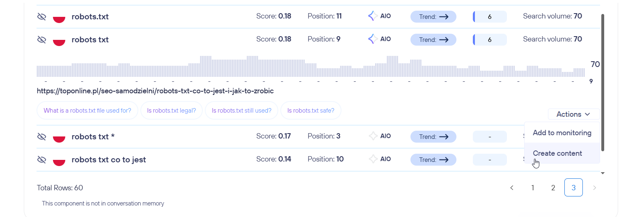Viewport: 644px width, 217px height.
Task: Click AIO sparkle icon in robots txt row
Action: [x=373, y=39]
